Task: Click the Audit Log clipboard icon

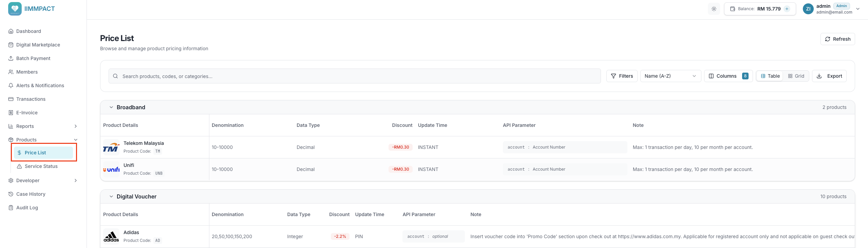Action: coord(11,208)
